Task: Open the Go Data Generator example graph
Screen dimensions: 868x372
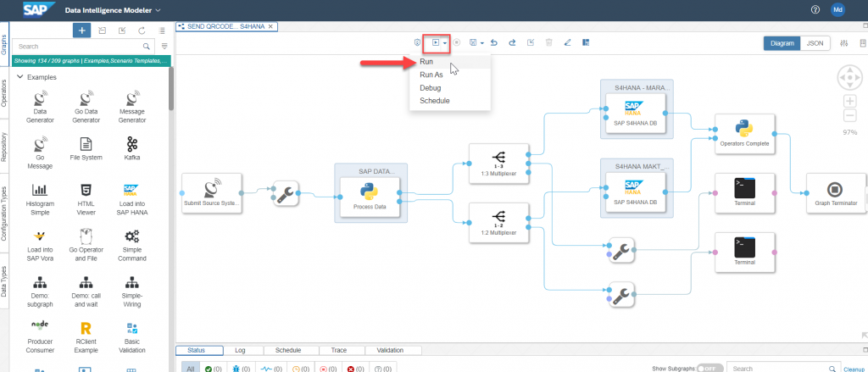Action: pos(86,108)
